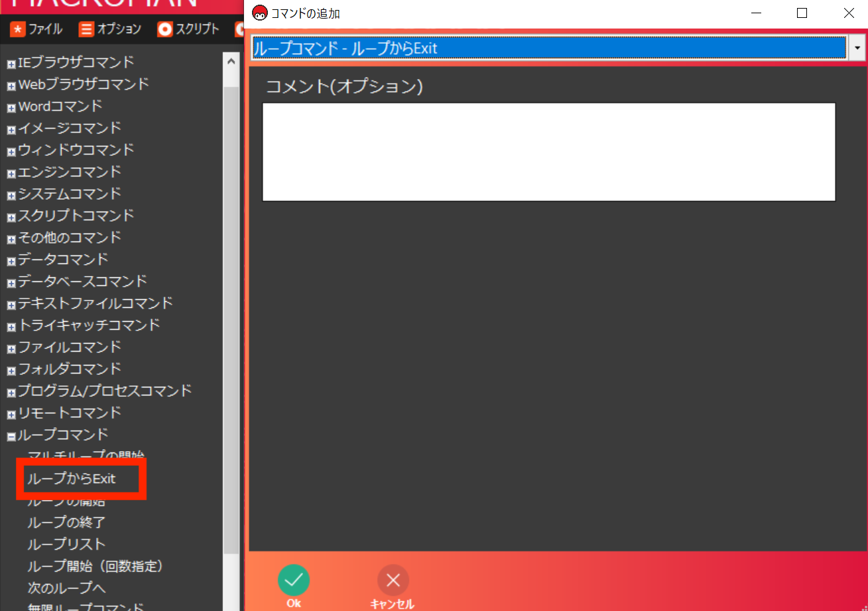This screenshot has width=868, height=611.
Task: Open the command selection dropdown arrow
Action: 857,48
